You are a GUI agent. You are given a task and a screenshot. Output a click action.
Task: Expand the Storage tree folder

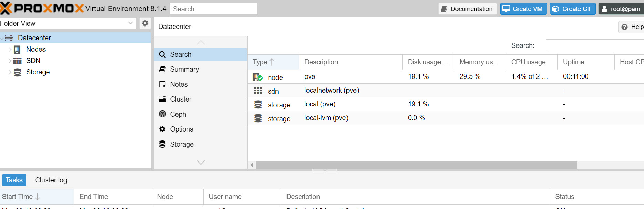(10, 72)
